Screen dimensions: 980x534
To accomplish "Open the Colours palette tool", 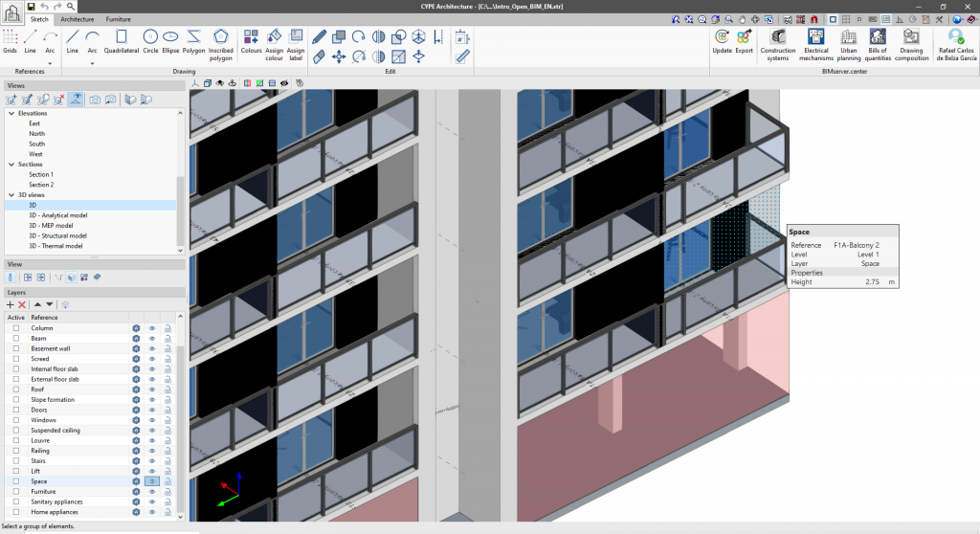I will tap(251, 42).
